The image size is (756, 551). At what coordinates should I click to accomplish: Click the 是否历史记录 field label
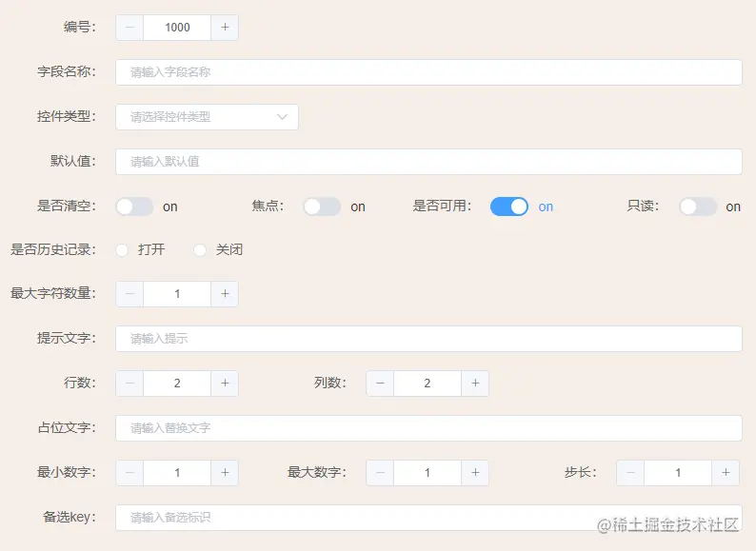pos(53,249)
